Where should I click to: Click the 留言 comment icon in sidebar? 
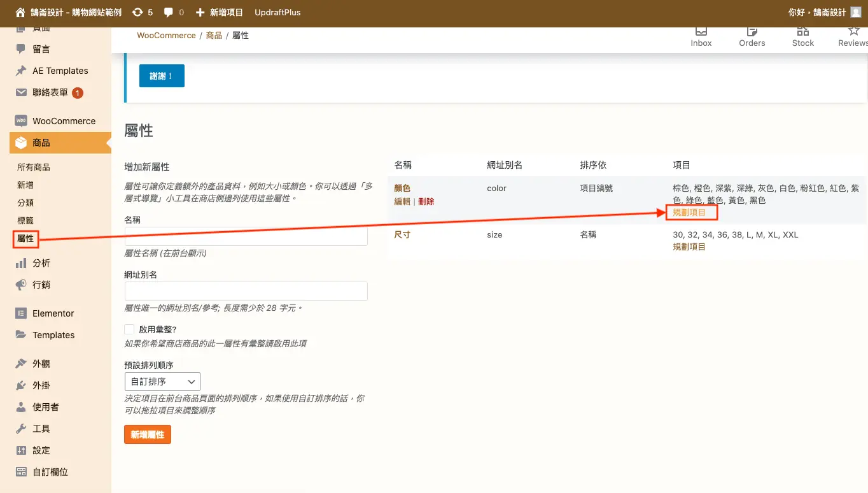[x=21, y=49]
